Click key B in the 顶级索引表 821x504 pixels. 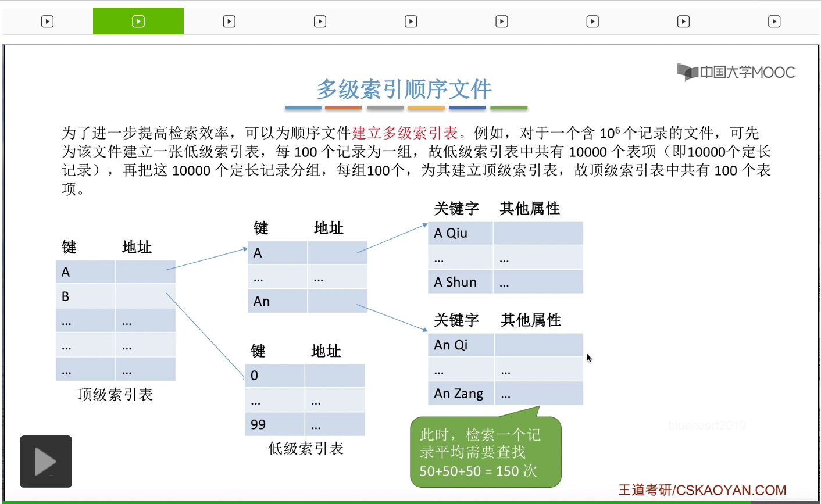85,296
